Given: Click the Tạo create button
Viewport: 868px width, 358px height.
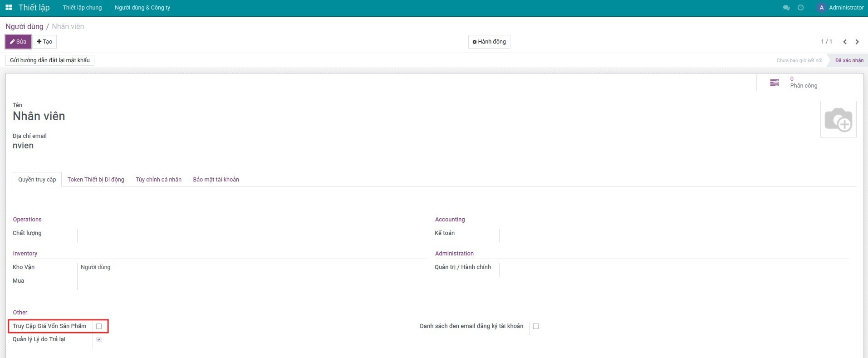Looking at the screenshot, I should [x=44, y=42].
